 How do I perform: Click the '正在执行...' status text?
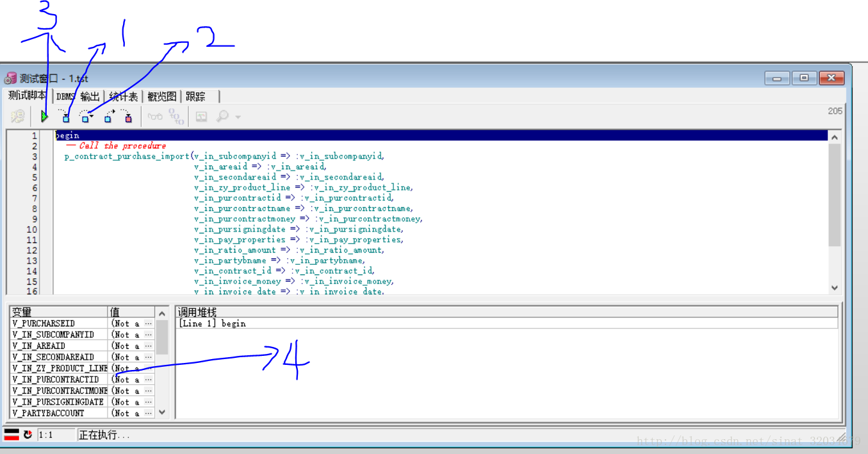click(x=104, y=435)
